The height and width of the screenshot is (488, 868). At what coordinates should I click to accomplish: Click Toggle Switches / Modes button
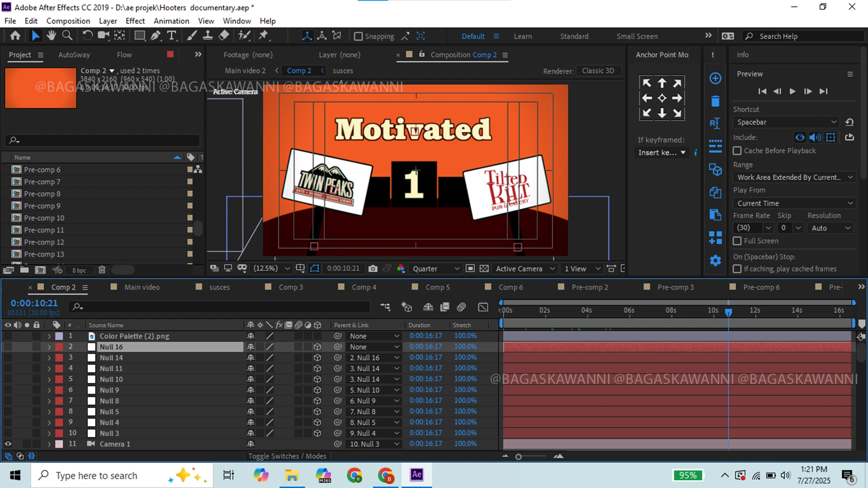click(x=287, y=456)
